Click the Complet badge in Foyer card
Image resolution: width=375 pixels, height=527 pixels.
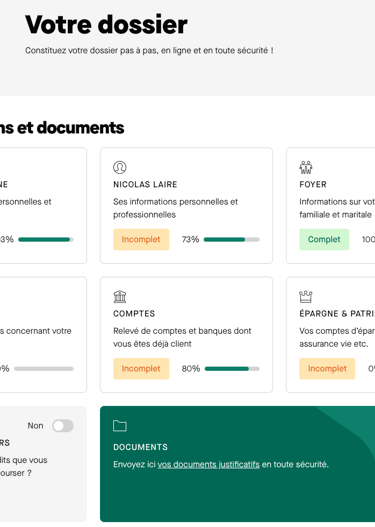pos(324,239)
